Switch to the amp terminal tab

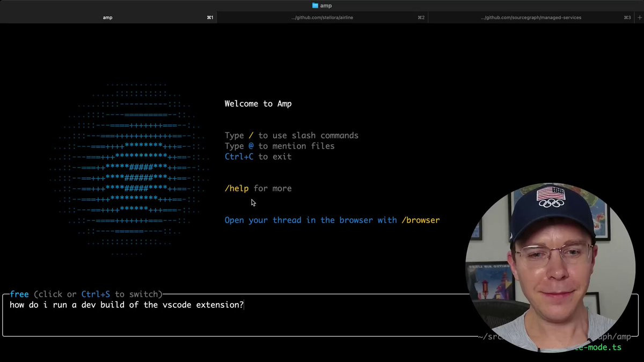[108, 18]
